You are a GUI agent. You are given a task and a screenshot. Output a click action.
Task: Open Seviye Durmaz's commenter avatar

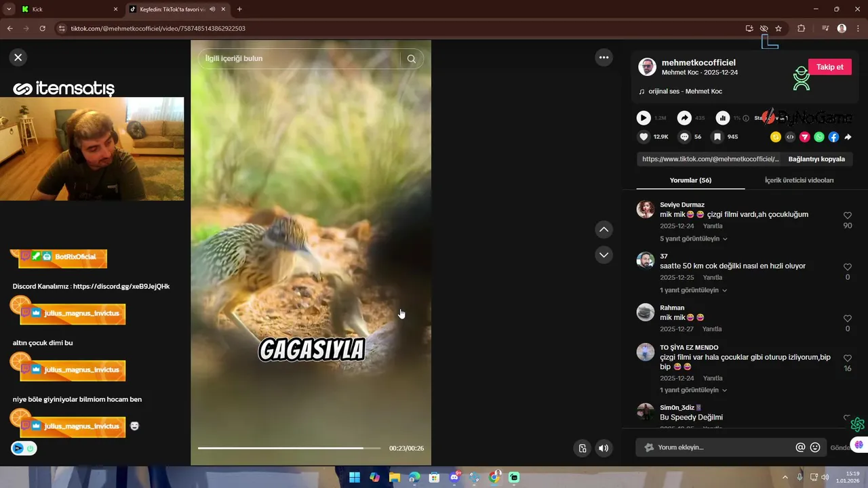[x=646, y=209]
